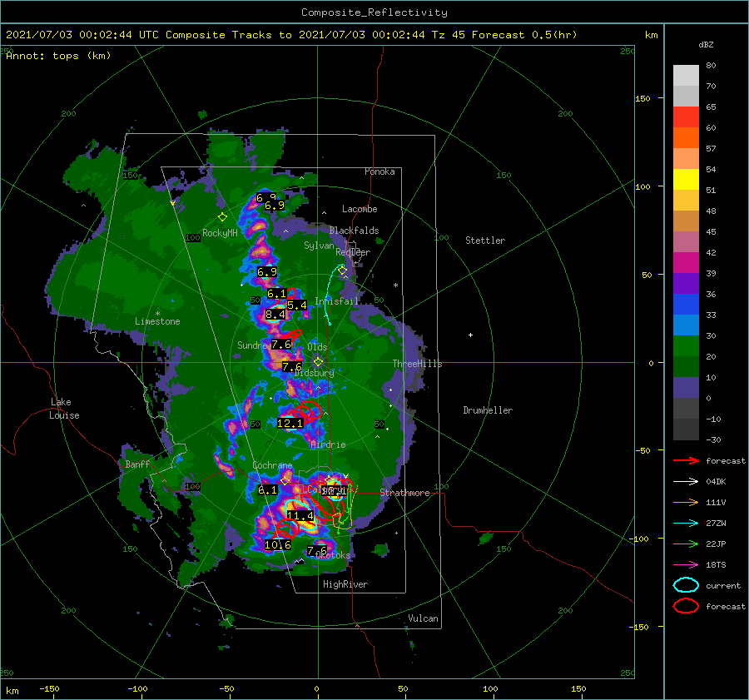Click the Lake Louise label
Image resolution: width=749 pixels, height=700 pixels.
click(x=64, y=409)
